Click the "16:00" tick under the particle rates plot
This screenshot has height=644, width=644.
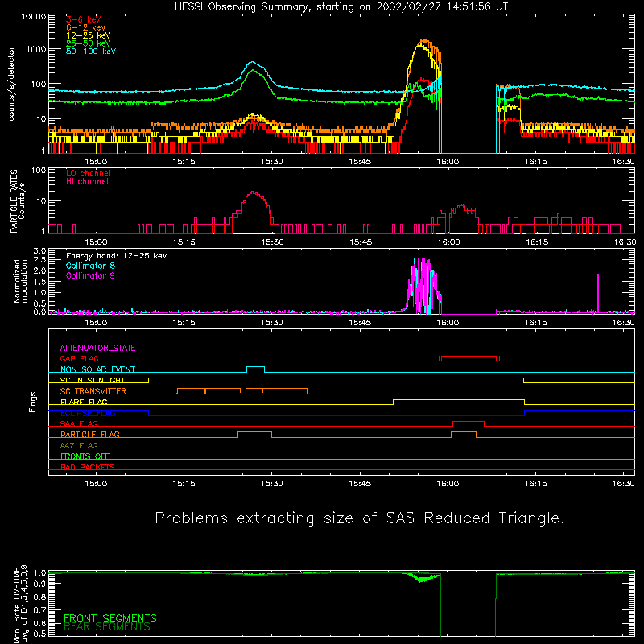[448, 242]
